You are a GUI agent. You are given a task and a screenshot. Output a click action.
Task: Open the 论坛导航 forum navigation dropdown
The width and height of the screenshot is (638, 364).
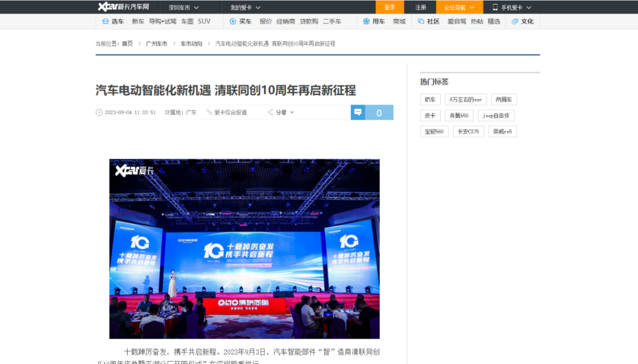pyautogui.click(x=460, y=7)
